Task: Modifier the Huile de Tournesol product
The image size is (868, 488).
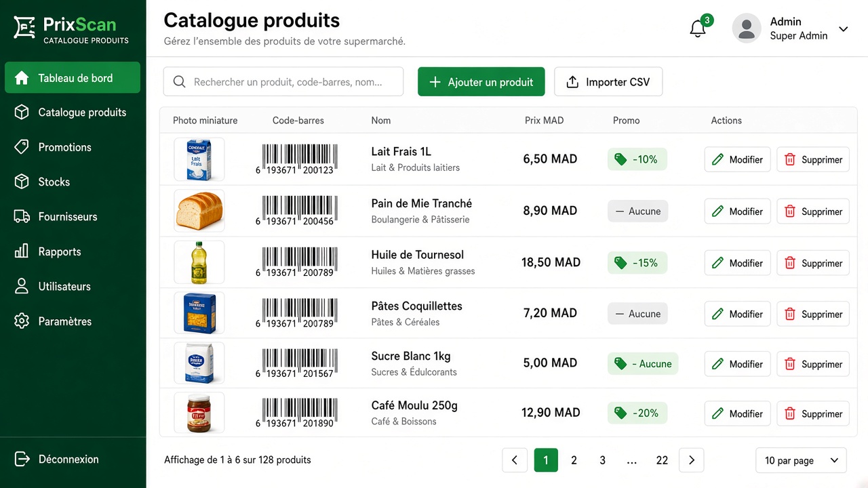Action: click(738, 263)
